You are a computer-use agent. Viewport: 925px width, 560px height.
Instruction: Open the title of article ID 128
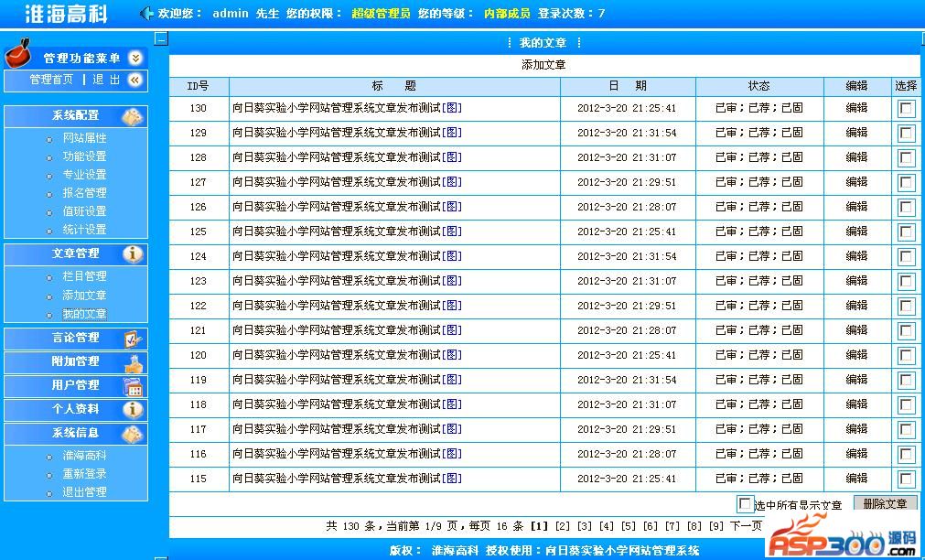point(337,157)
